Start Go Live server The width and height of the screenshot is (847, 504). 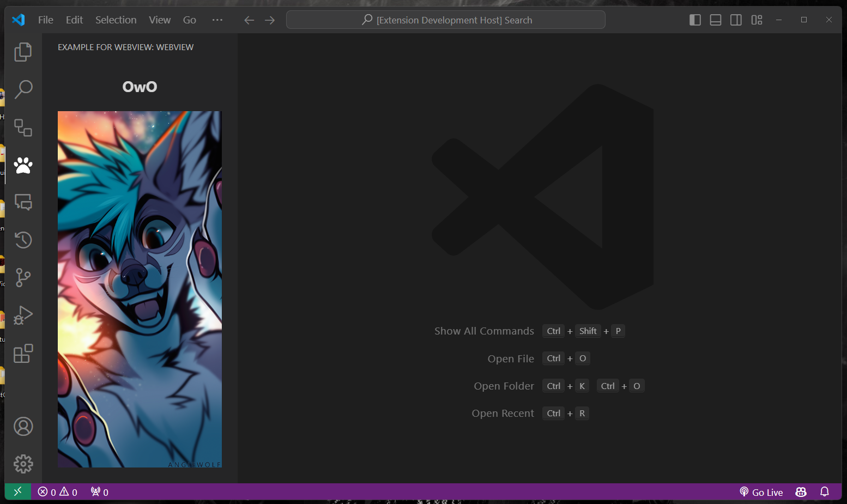click(761, 492)
